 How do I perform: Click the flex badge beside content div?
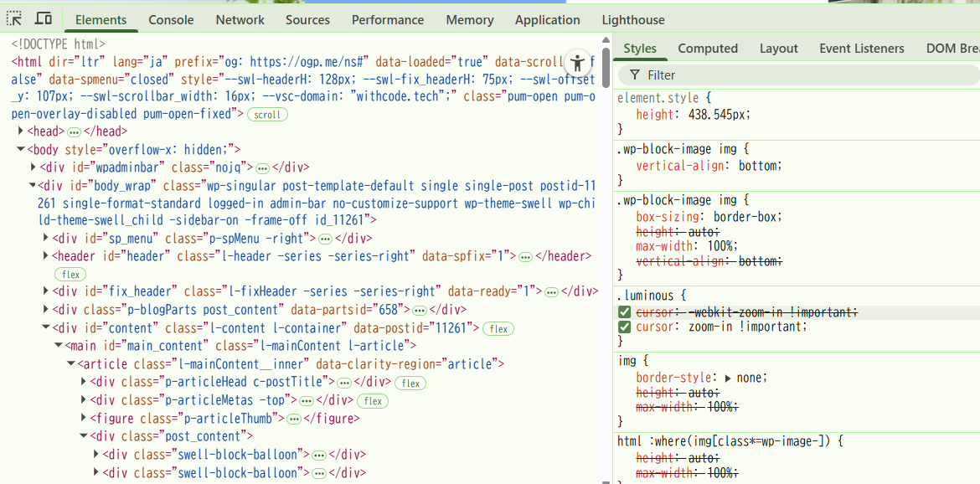tap(499, 329)
